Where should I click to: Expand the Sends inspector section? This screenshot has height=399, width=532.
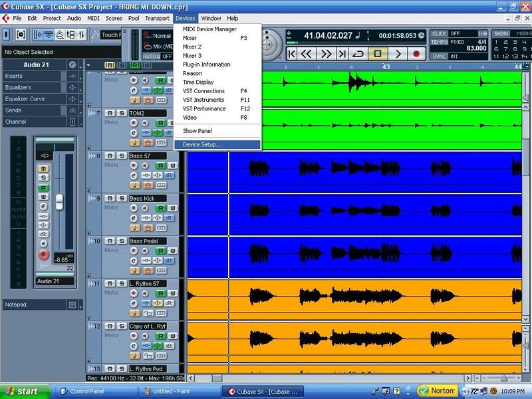point(34,110)
